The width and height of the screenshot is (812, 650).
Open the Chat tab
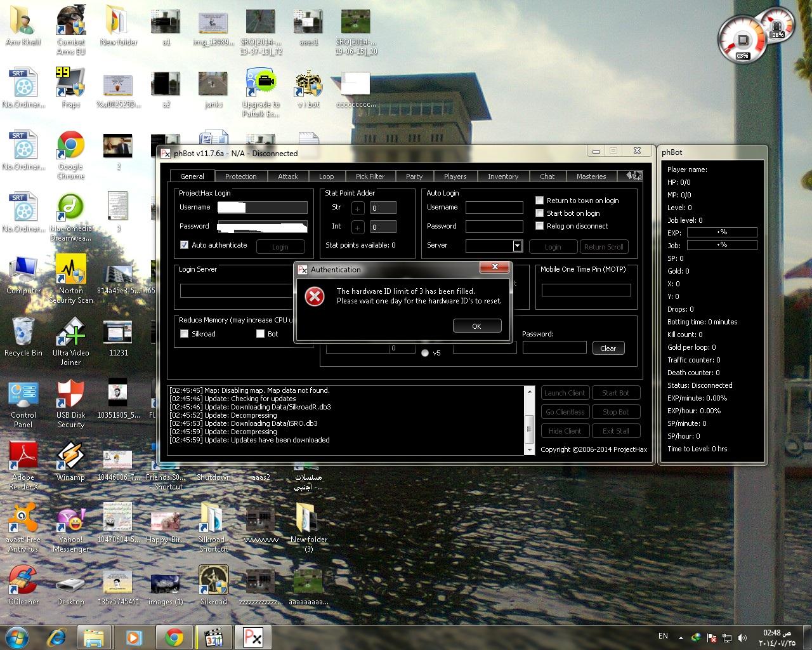pos(547,176)
